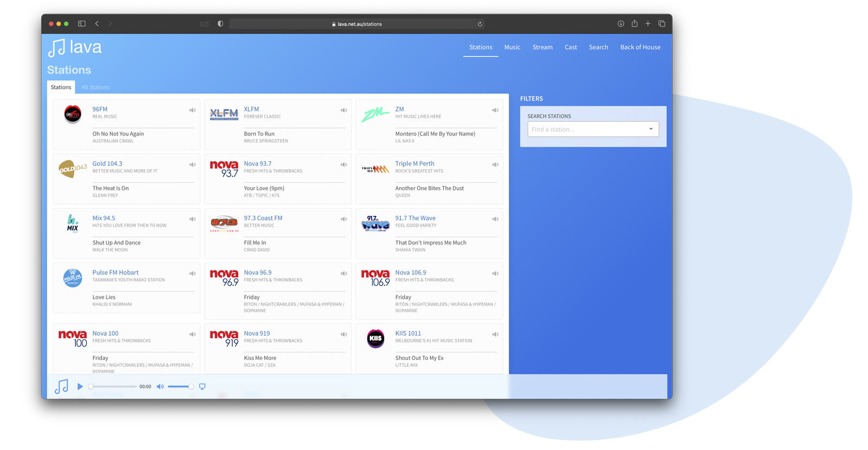The image size is (868, 450).
Task: Click the speaker icon on Nova 93.7 card
Action: [344, 165]
